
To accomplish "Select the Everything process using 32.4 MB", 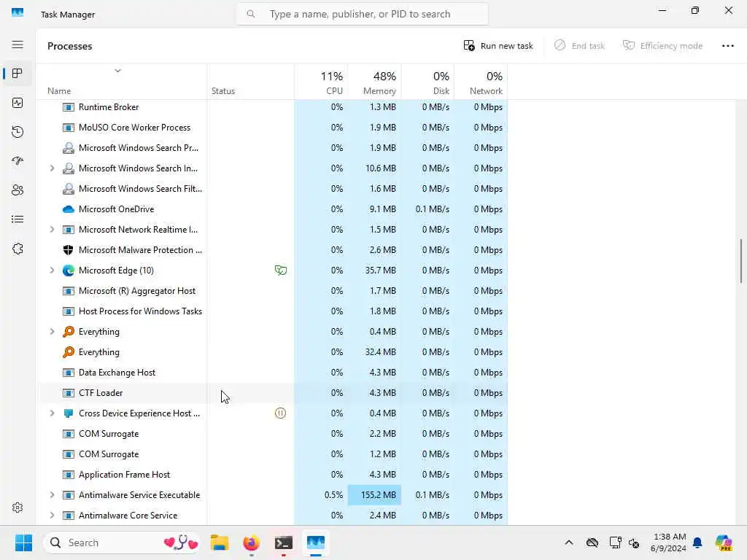I will click(x=273, y=352).
